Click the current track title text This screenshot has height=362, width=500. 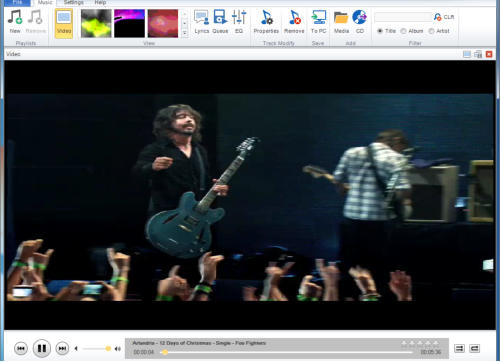pos(199,343)
